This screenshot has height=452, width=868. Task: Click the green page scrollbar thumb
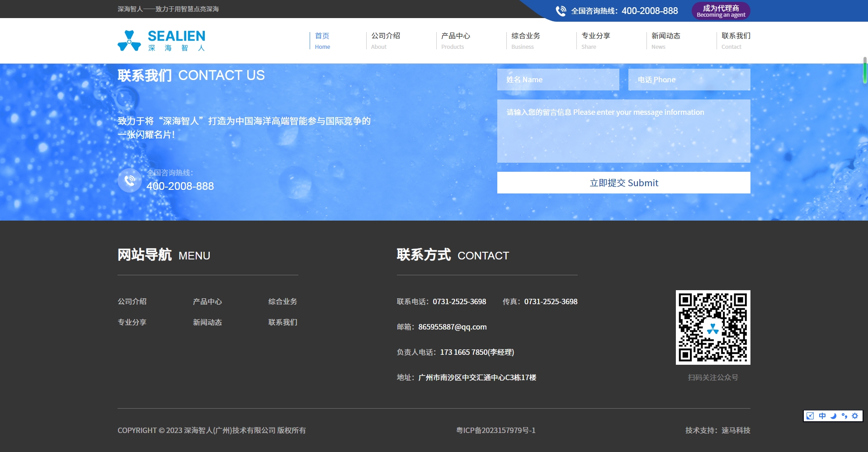(865, 71)
